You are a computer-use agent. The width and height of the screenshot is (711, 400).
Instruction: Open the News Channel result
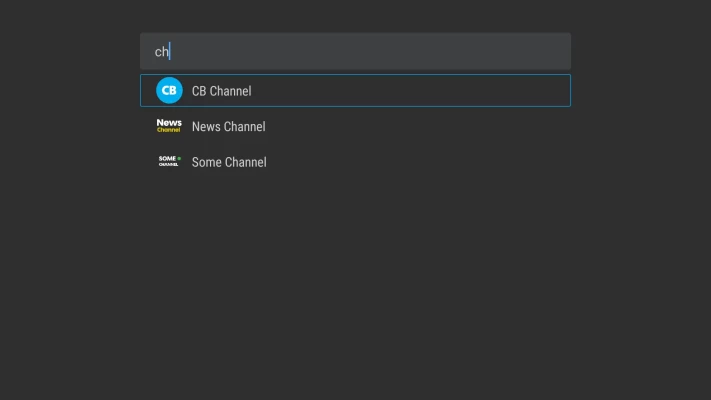355,126
